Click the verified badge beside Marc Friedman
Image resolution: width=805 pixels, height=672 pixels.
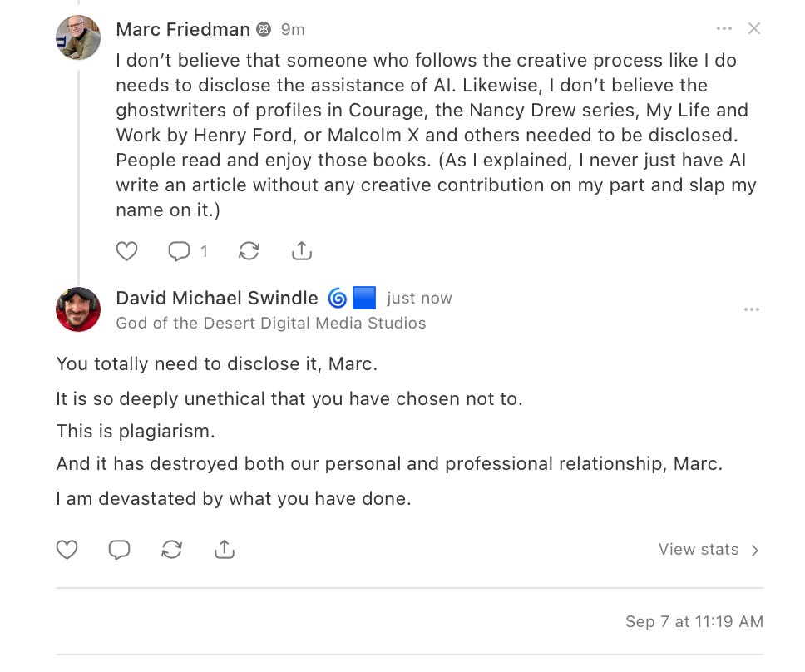pyautogui.click(x=264, y=29)
